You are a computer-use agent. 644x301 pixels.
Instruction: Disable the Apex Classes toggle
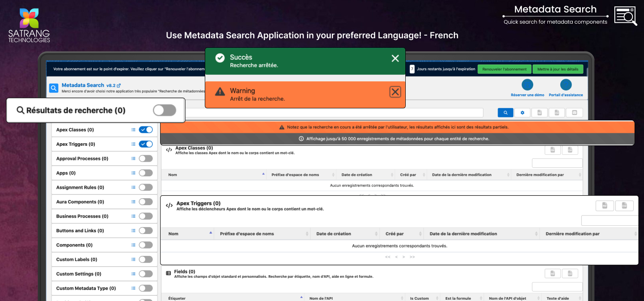point(146,130)
